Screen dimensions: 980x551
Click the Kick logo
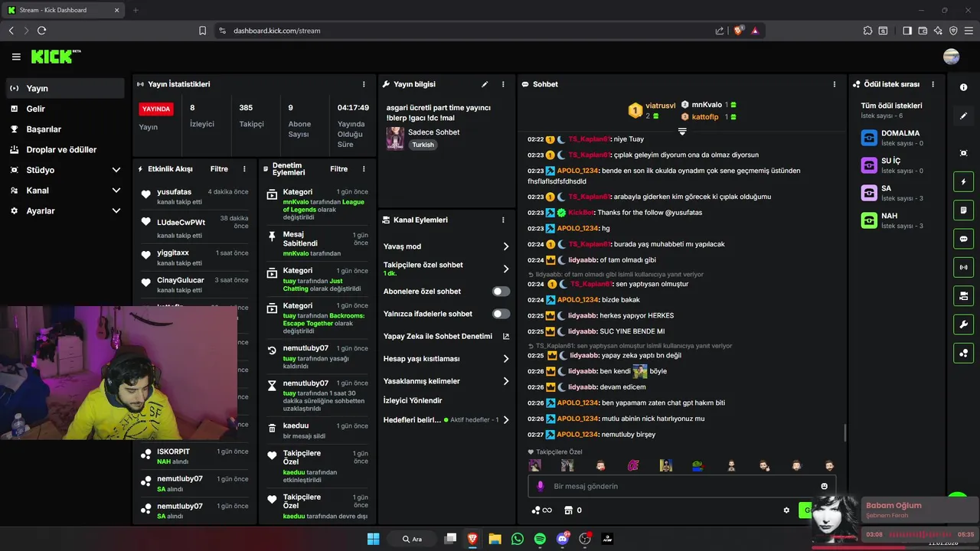(x=56, y=57)
